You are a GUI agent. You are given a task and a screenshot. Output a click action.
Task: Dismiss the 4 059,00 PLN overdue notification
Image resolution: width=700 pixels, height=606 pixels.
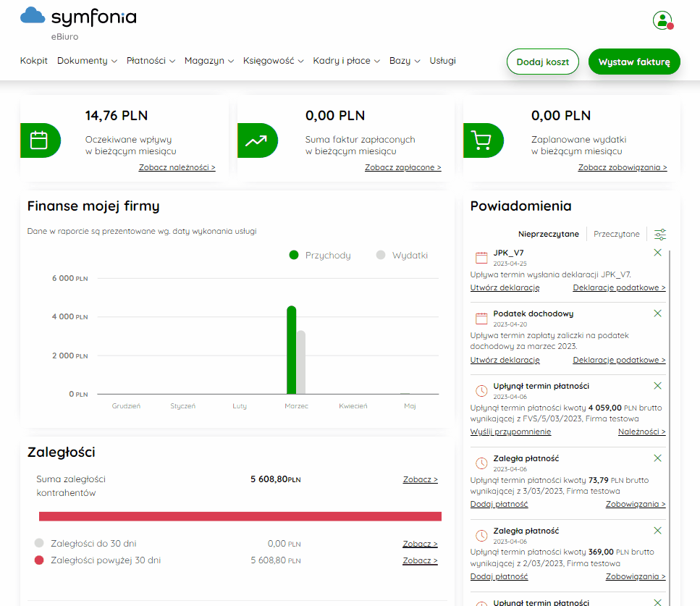click(x=657, y=385)
